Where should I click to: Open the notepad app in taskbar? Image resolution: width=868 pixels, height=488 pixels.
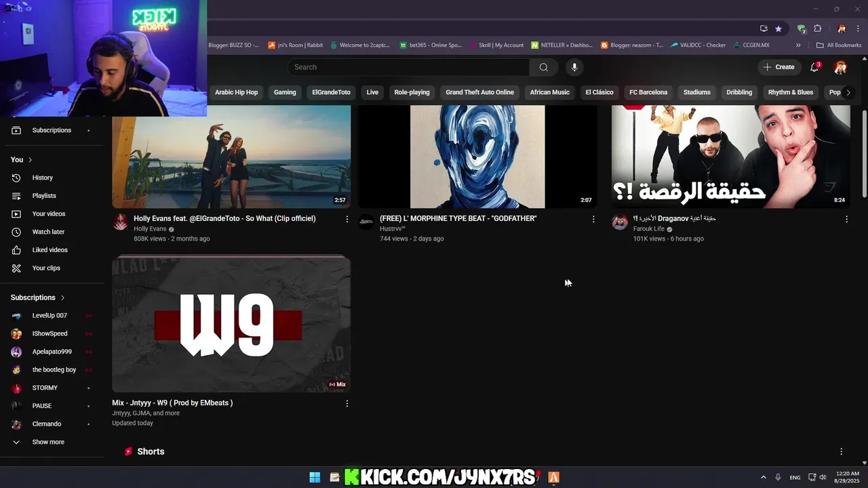coord(334,477)
